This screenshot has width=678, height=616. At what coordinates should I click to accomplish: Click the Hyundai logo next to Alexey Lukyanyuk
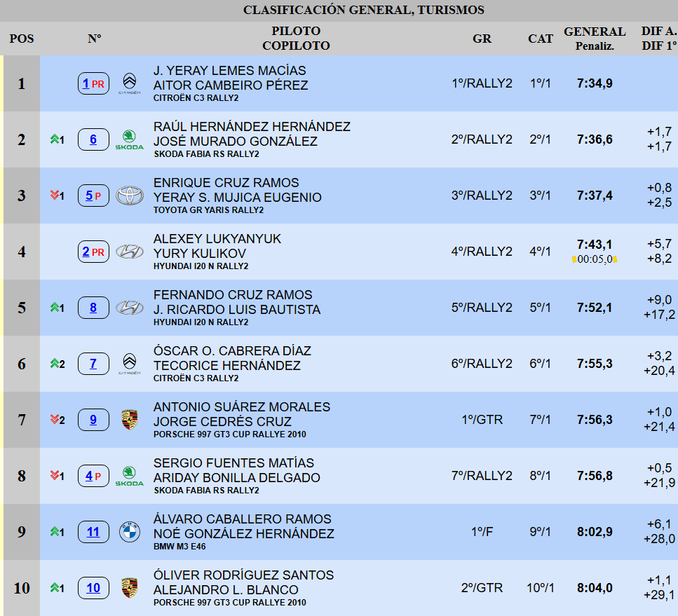129,252
